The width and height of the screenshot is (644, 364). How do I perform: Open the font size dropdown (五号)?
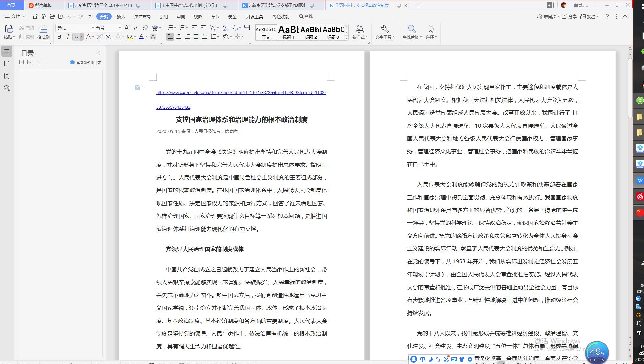click(x=120, y=28)
